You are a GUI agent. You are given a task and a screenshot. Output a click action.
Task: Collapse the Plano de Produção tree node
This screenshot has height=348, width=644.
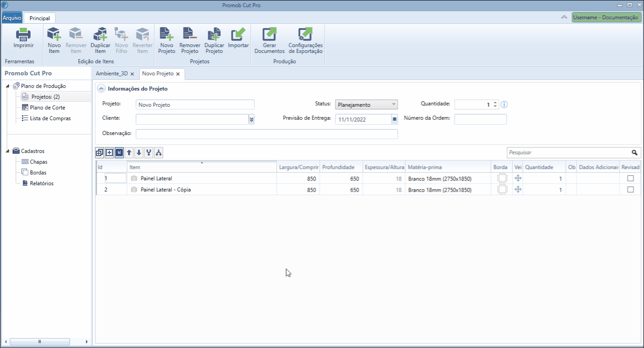(x=9, y=86)
